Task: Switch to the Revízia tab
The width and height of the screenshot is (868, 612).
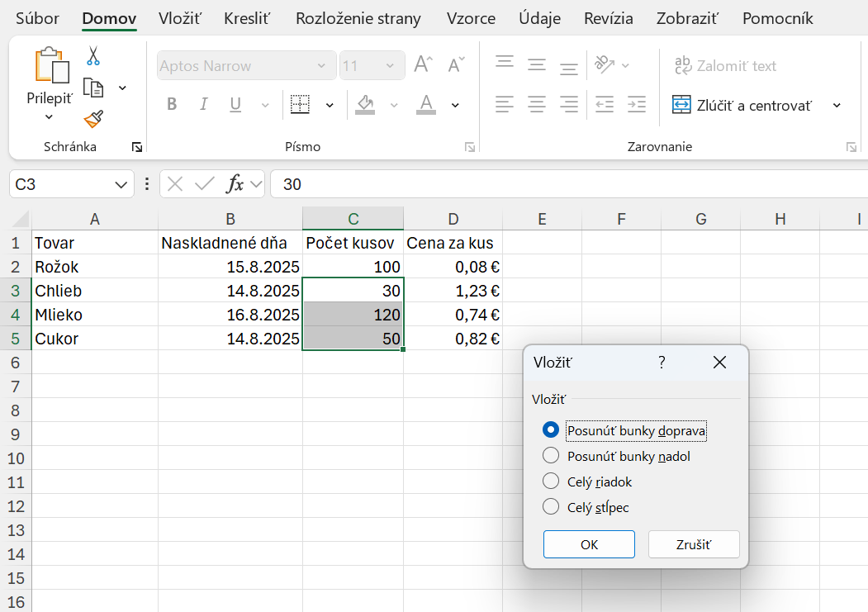Action: [609, 18]
